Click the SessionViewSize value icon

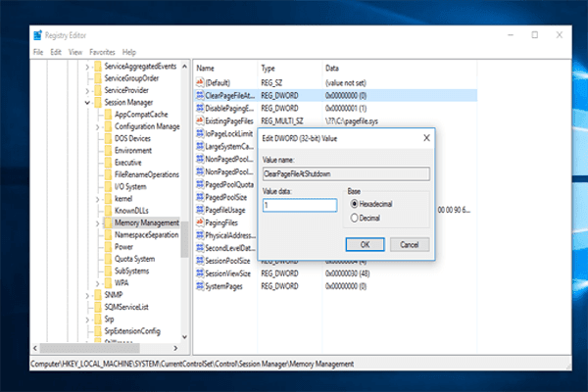(200, 273)
